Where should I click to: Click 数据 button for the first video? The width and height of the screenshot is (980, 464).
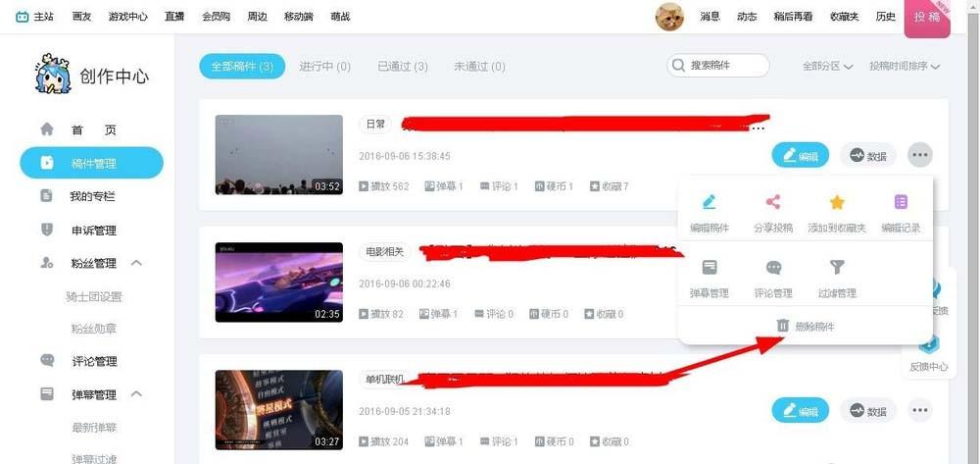click(867, 155)
